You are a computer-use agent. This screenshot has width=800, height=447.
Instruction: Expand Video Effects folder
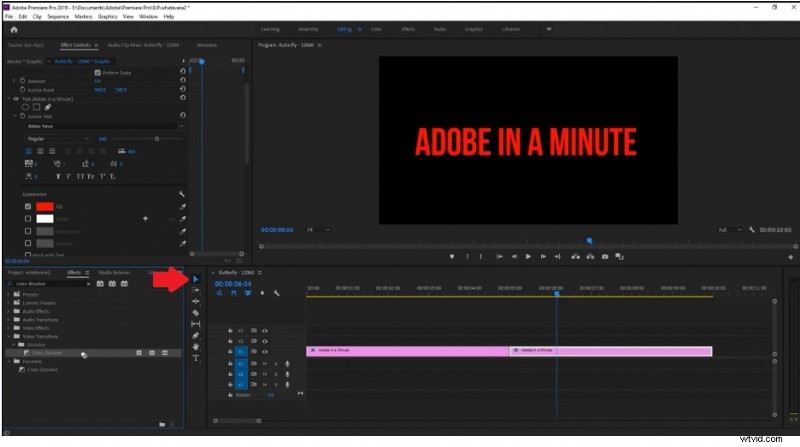pos(8,328)
